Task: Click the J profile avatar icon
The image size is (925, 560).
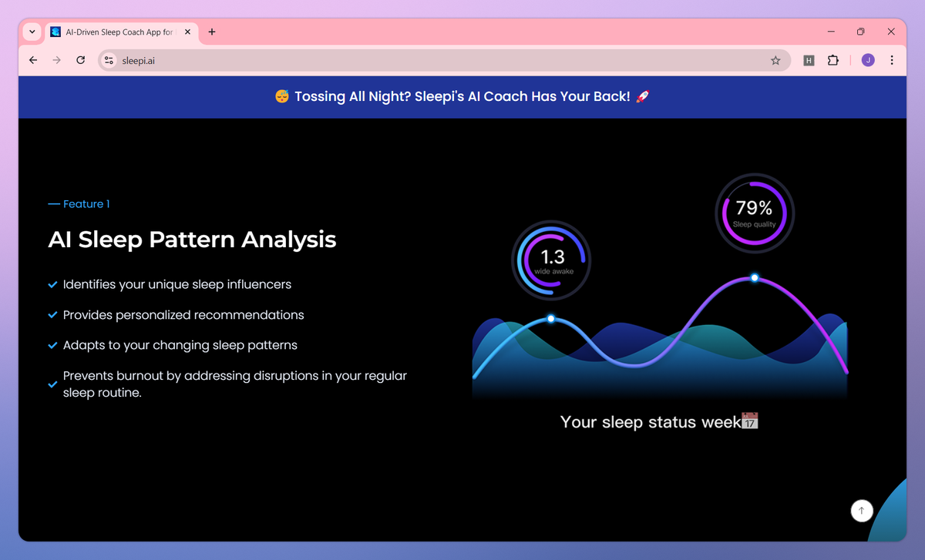Action: [867, 60]
